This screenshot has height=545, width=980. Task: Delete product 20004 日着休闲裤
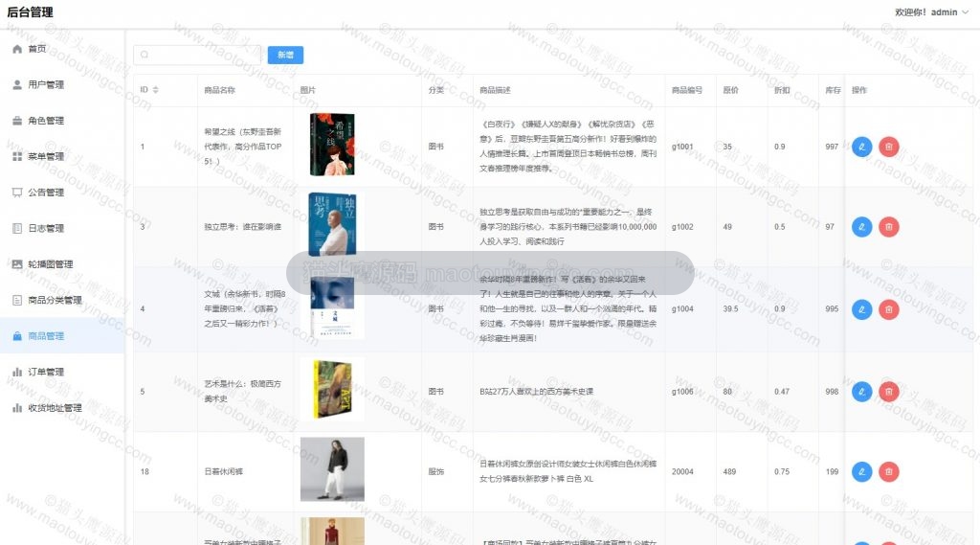click(x=889, y=472)
